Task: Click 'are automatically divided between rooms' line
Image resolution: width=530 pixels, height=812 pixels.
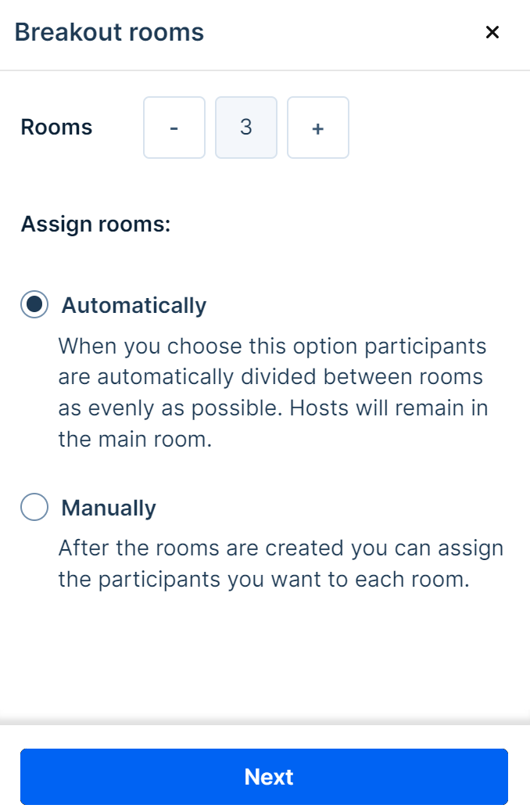Action: (x=270, y=377)
